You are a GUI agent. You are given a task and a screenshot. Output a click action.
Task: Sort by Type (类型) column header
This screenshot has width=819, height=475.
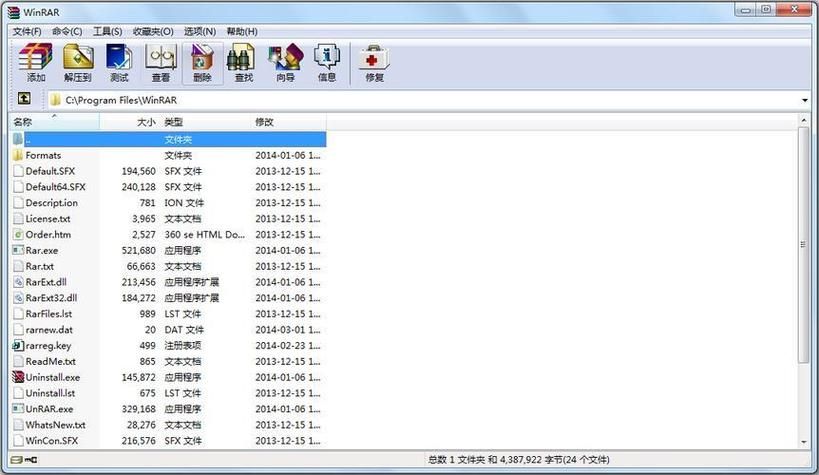[205, 122]
